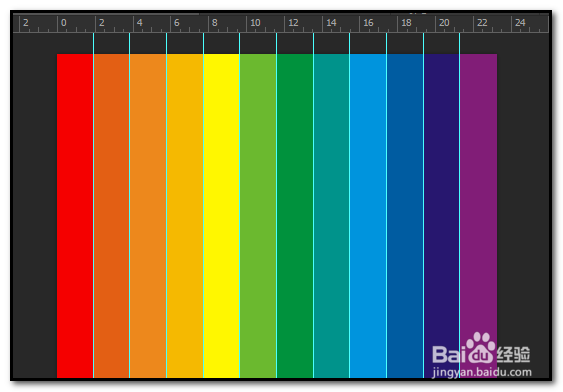Click the ruler mark labeled 12
Viewport: 563px width, 392px height.
tap(293, 23)
